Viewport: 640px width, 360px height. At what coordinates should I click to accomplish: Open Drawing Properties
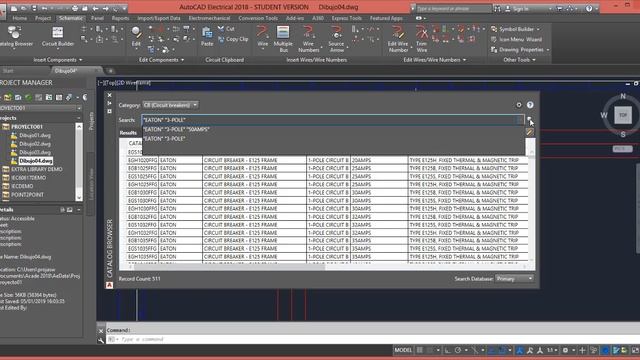pyautogui.click(x=517, y=50)
